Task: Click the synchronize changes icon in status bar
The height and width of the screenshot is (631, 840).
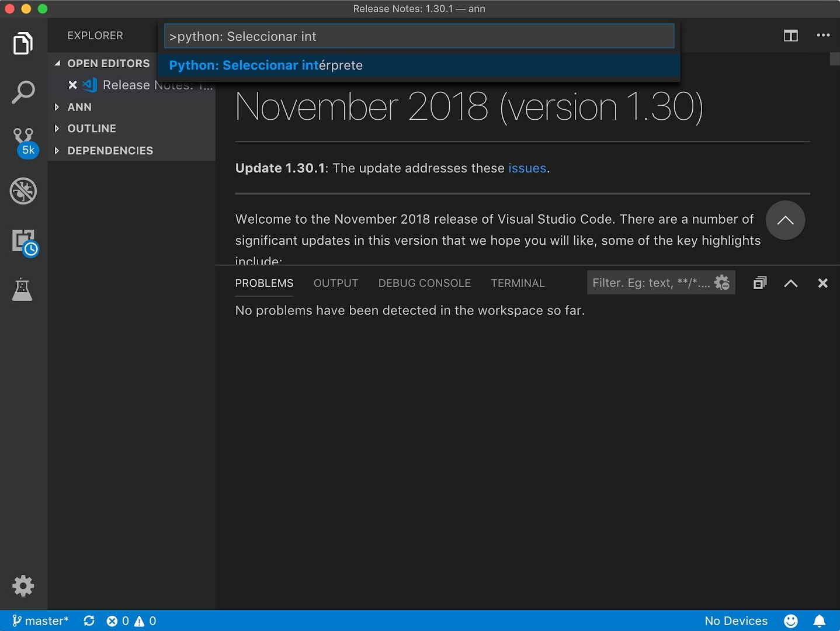Action: [x=89, y=621]
